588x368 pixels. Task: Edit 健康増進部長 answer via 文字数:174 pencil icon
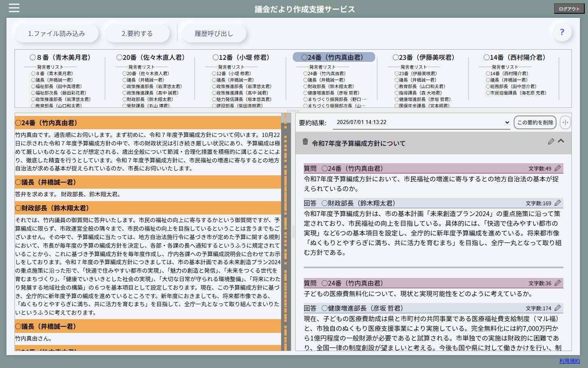558,307
